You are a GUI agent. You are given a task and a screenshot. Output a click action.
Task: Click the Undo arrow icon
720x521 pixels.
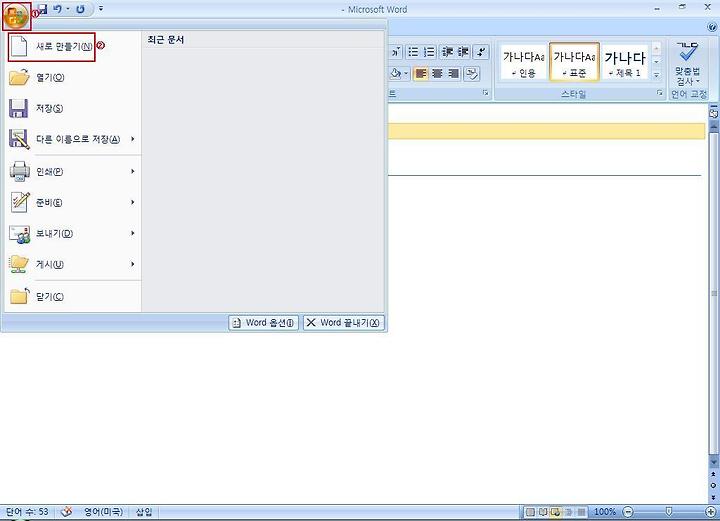click(x=57, y=9)
